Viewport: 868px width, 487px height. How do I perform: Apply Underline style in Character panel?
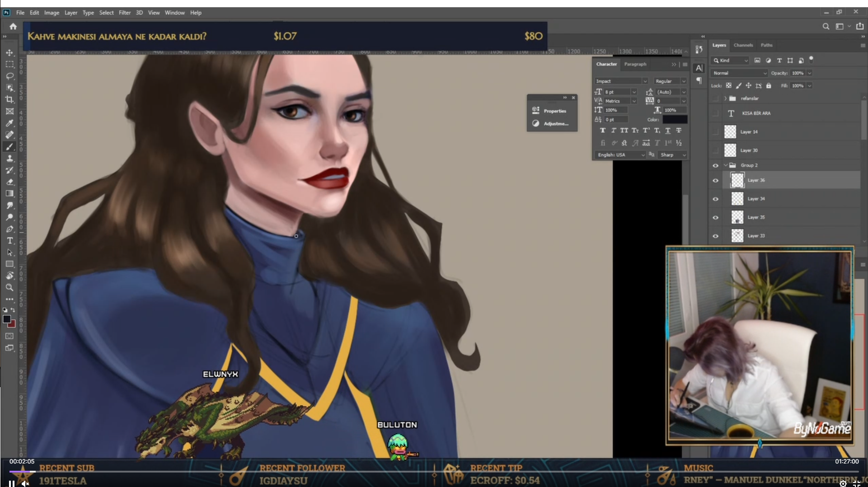[x=668, y=130]
